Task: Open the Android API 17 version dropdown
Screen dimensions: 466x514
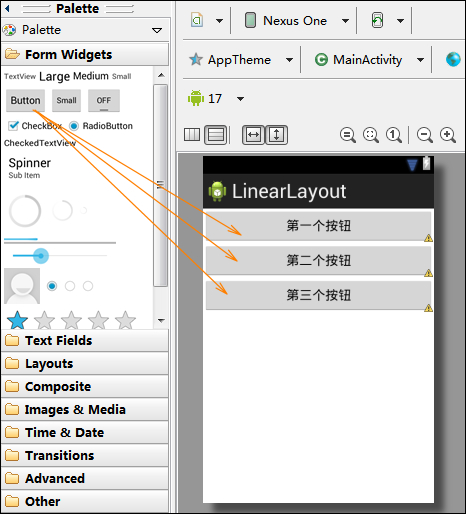Action: pos(216,98)
